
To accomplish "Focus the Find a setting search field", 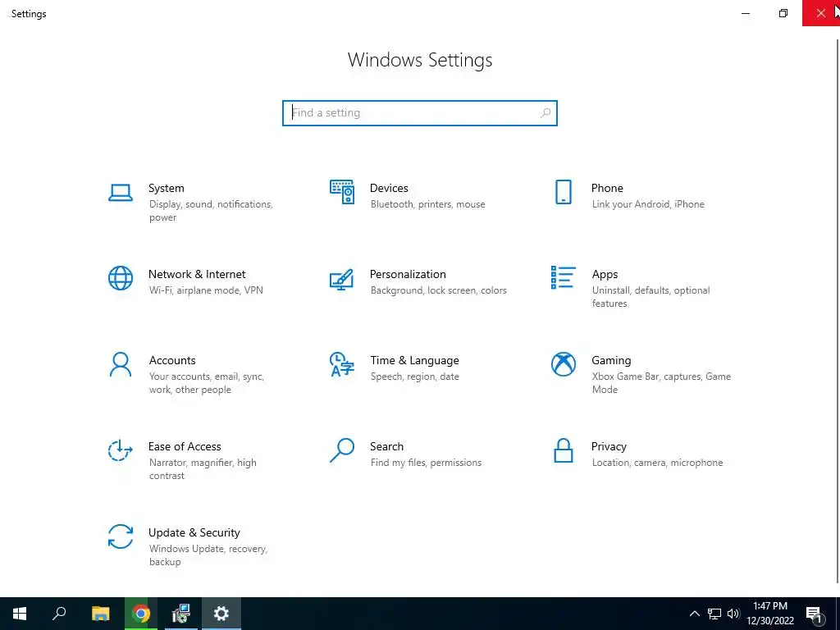I will 420,113.
